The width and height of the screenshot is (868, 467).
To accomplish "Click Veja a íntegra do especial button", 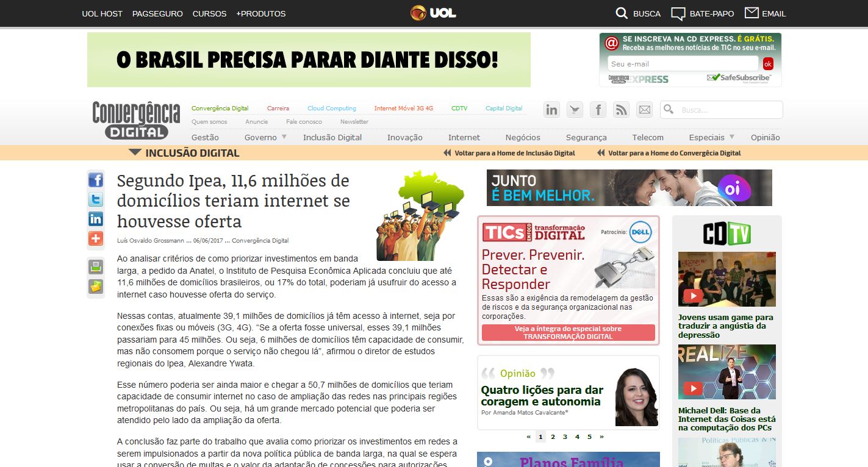I will 569,332.
